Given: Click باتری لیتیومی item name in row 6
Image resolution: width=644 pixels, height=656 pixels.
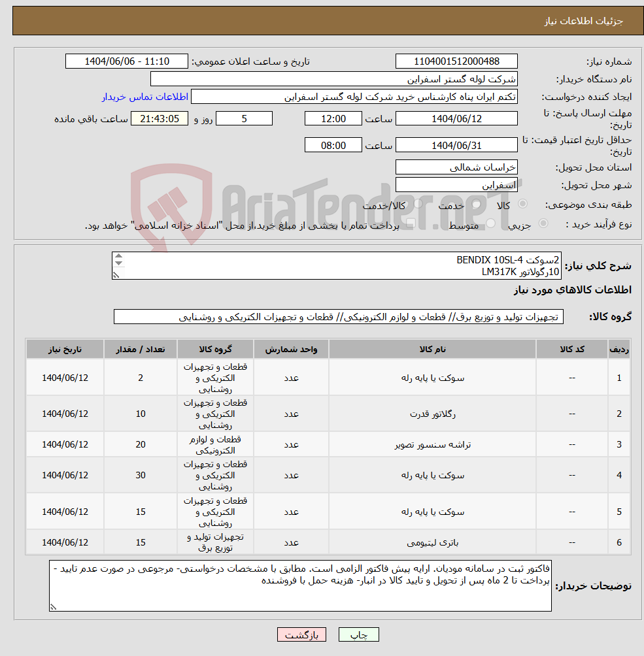Looking at the screenshot, I should [433, 542].
